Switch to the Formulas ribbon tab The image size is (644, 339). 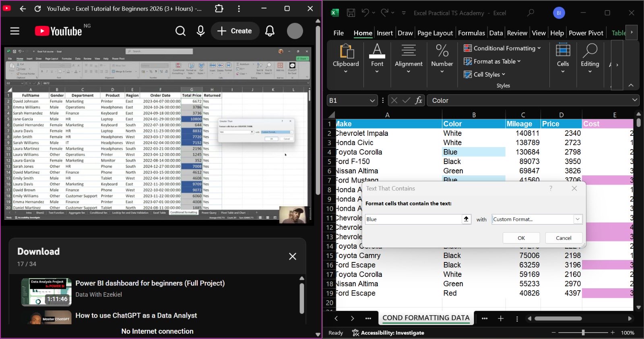coord(471,33)
